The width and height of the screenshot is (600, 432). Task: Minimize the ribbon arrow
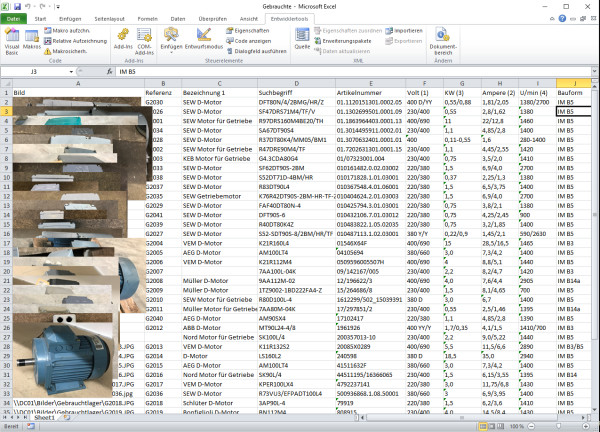[x=552, y=18]
